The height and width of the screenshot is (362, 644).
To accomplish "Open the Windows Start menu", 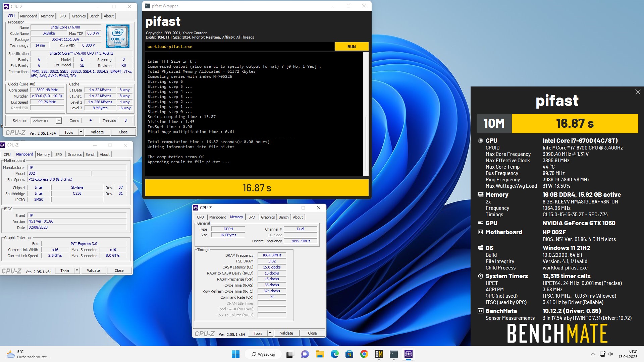I will tap(236, 354).
